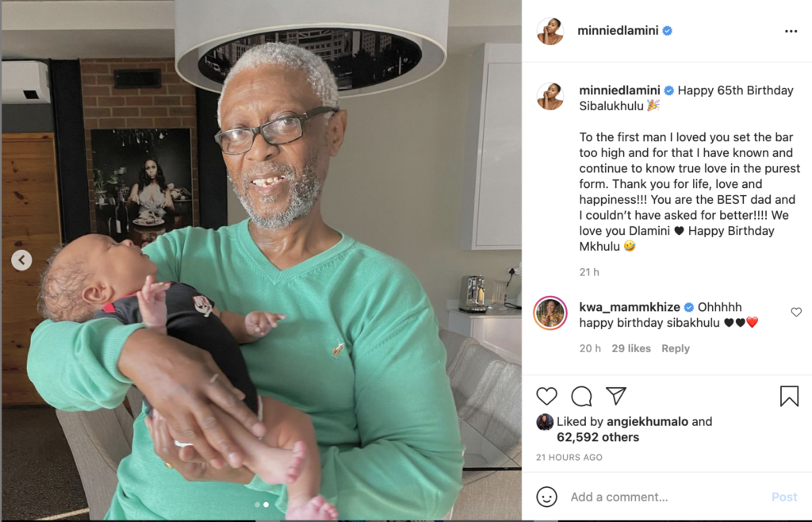Open emoji picker smiley icon
Viewport: 812px width, 522px height.
[546, 497]
